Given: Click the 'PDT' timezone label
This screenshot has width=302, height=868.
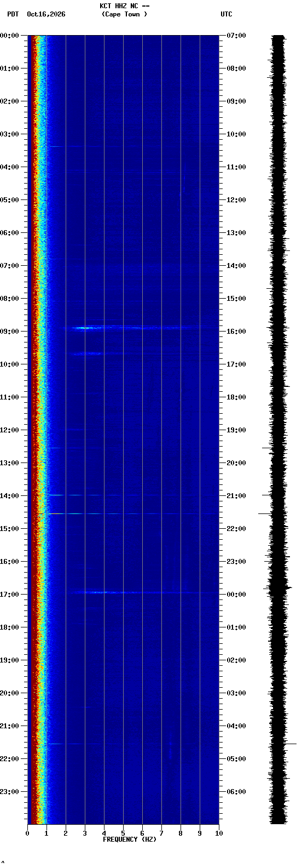Looking at the screenshot, I should 13,14.
